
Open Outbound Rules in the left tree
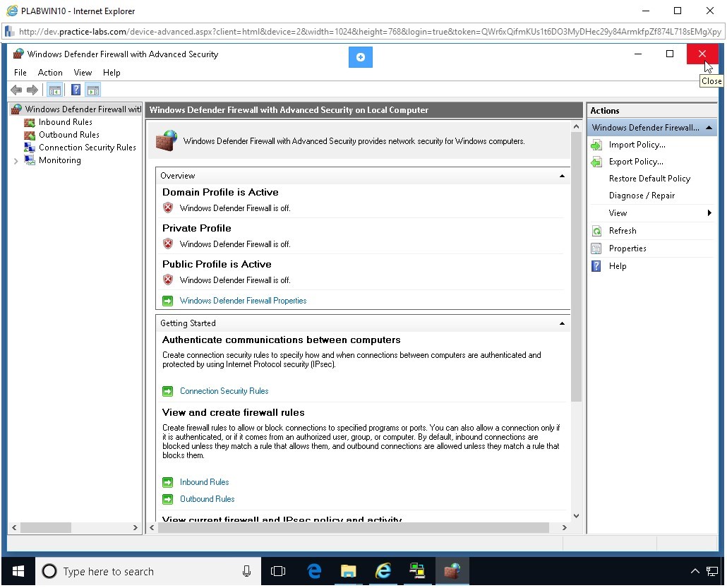pos(68,135)
